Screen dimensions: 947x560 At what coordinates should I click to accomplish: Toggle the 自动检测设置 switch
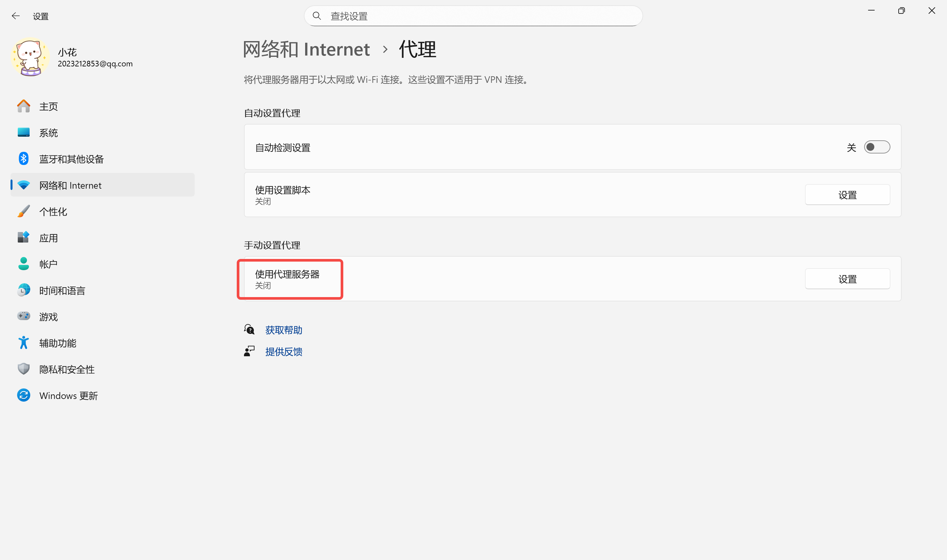tap(877, 147)
